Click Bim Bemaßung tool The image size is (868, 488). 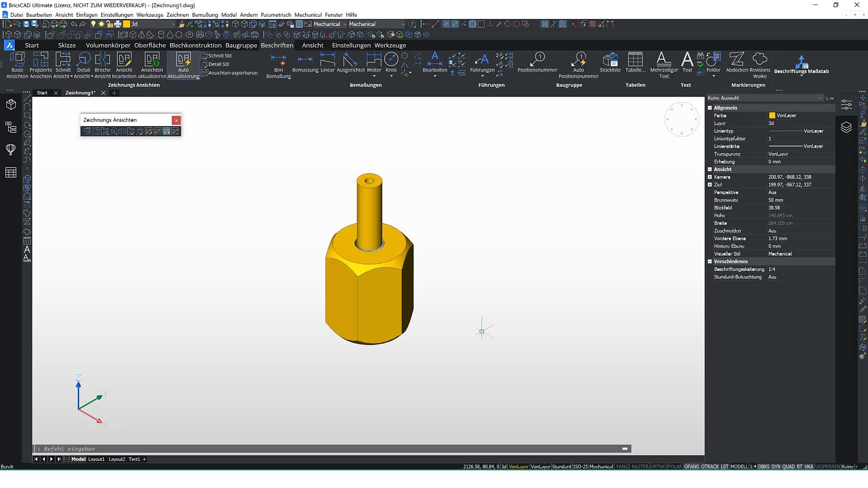pyautogui.click(x=278, y=65)
